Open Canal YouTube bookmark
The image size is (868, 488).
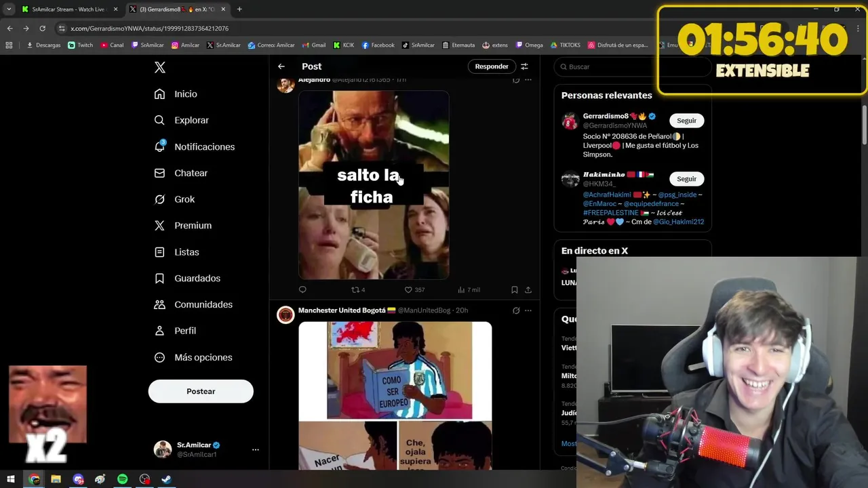click(x=112, y=45)
